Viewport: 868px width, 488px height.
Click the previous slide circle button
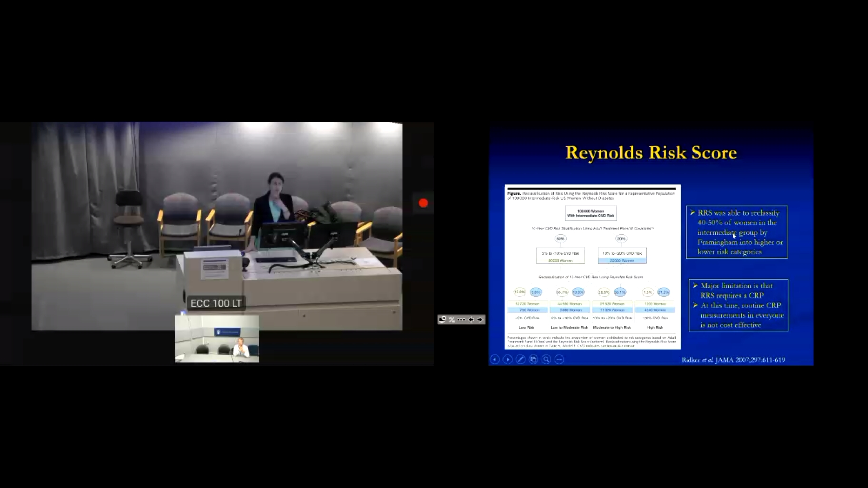click(x=495, y=360)
